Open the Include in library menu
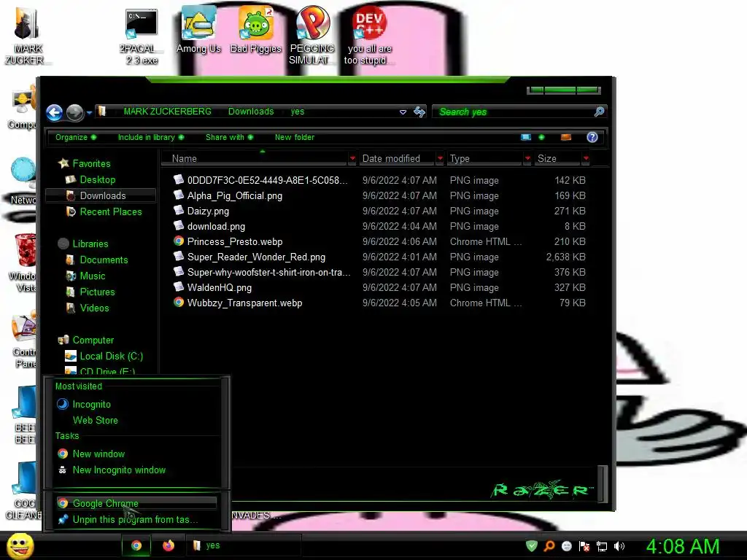Screen dimensions: 747x560 click(150, 137)
